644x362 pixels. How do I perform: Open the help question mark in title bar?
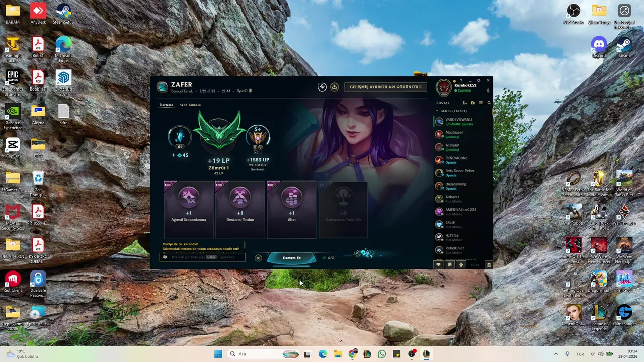point(461,80)
